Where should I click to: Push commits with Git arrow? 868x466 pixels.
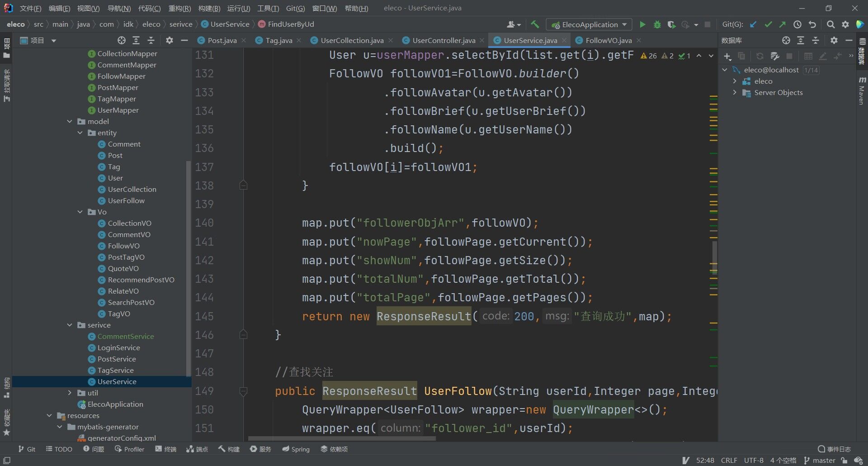tap(783, 24)
